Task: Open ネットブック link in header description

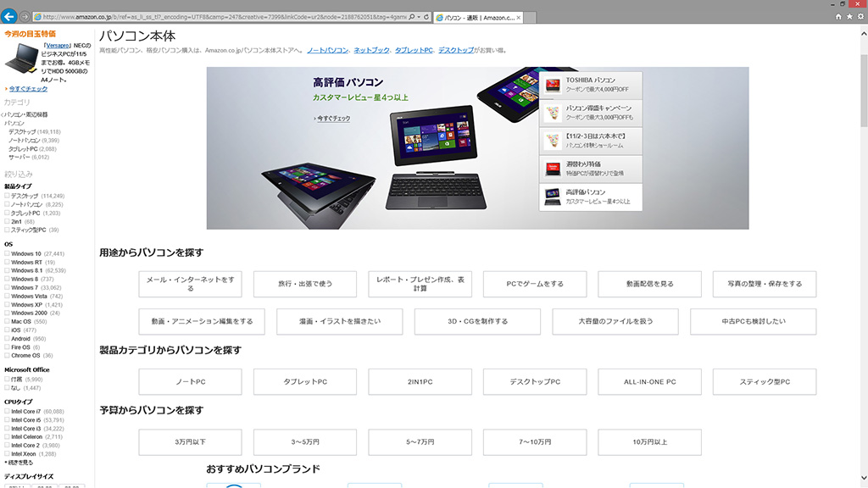Action: 371,50
